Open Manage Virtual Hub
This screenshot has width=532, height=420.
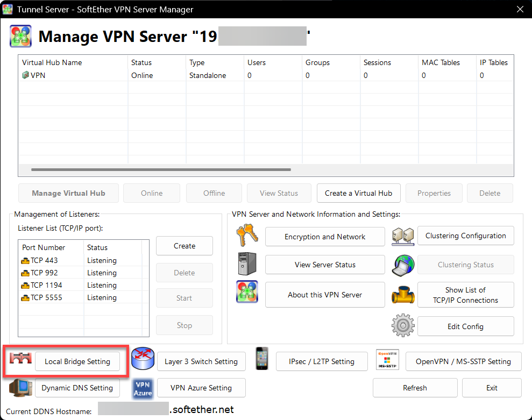coord(68,193)
